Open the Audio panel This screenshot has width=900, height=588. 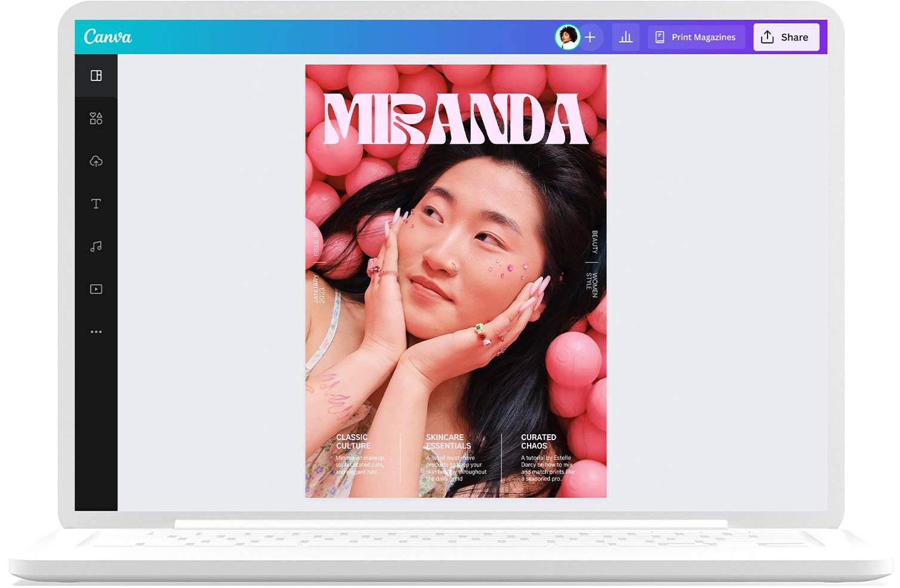[x=95, y=246]
